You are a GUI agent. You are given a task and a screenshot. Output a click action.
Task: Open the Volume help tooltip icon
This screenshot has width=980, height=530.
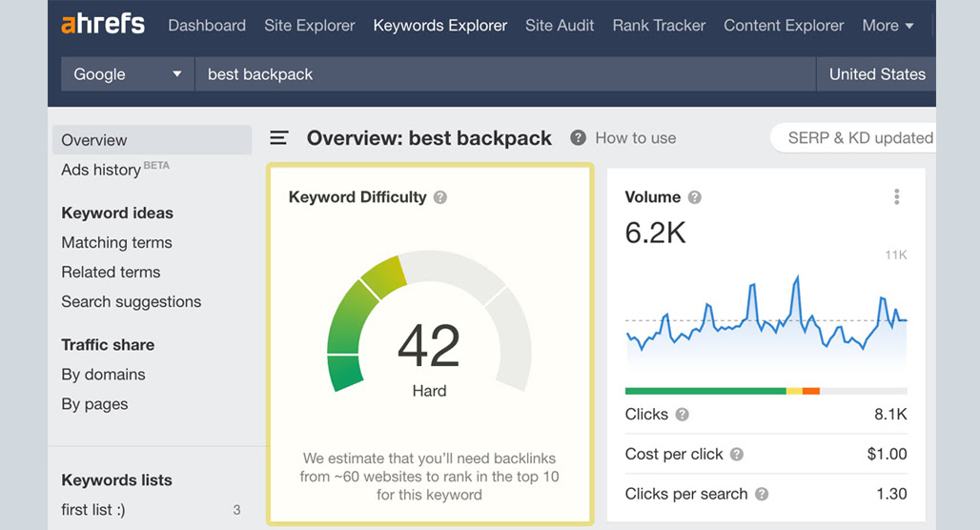pyautogui.click(x=694, y=197)
